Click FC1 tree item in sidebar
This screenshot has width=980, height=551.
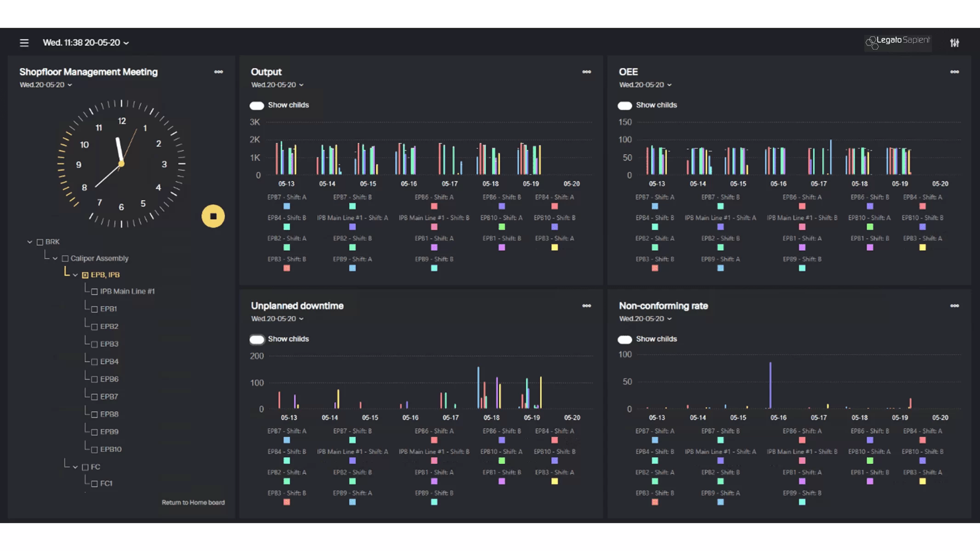pyautogui.click(x=106, y=483)
